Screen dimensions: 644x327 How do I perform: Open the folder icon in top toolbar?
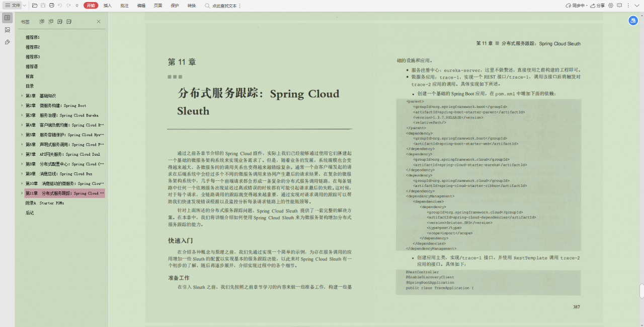35,6
